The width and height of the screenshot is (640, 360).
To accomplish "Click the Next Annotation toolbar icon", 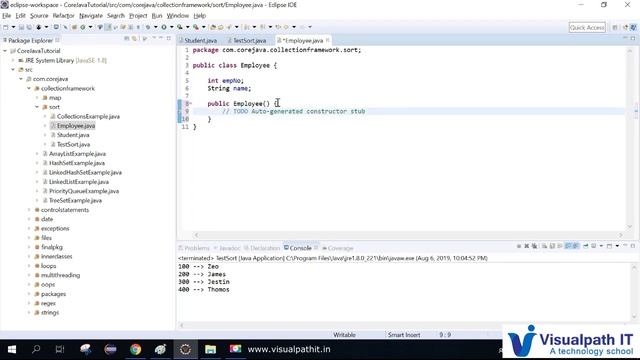I will (247, 27).
